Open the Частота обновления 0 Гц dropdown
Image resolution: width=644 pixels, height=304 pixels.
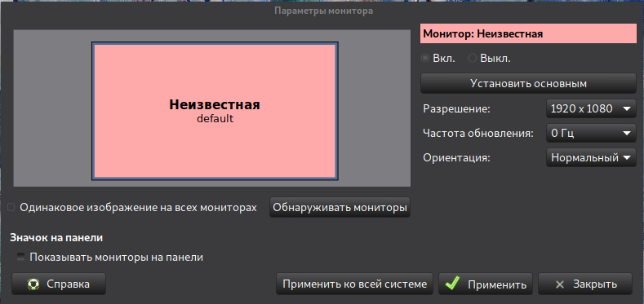click(x=591, y=133)
